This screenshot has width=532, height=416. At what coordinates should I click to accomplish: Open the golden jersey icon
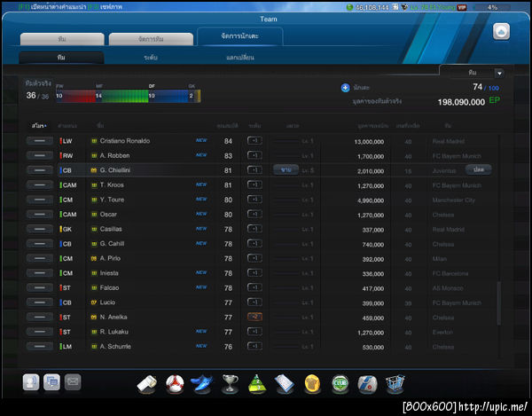pos(312,384)
